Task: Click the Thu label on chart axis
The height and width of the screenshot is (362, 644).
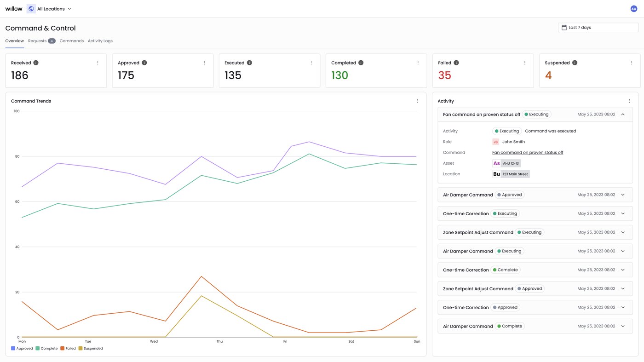Action: [219, 341]
